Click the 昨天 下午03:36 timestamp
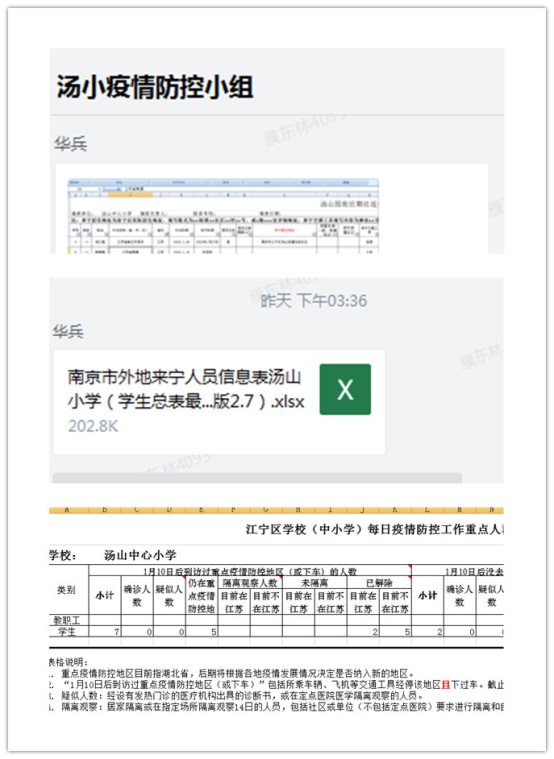The height and width of the screenshot is (759, 554). point(314,301)
